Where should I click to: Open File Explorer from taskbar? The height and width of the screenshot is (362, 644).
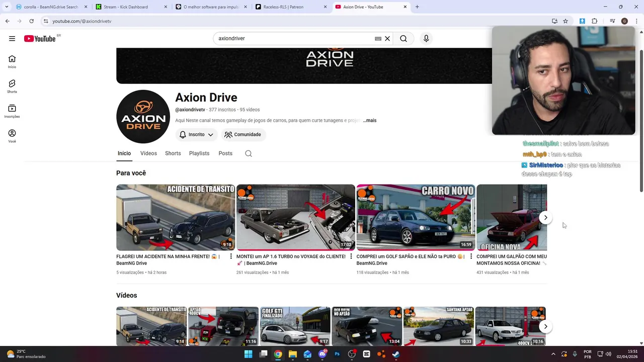293,354
